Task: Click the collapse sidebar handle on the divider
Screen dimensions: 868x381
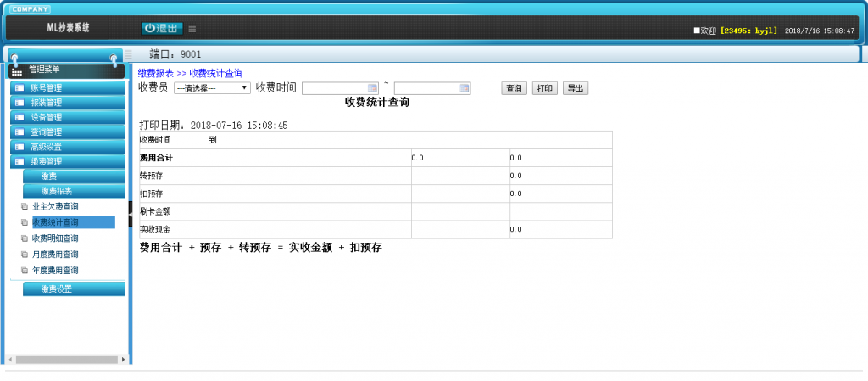Action: [130, 208]
